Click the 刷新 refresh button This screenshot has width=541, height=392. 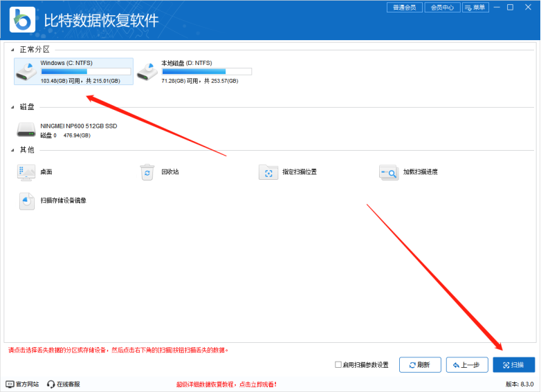tap(420, 365)
